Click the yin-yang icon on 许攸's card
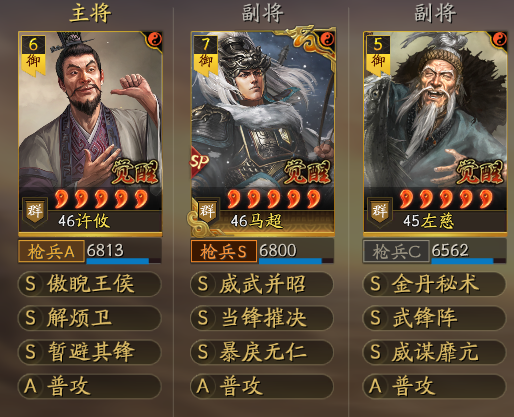Viewport: 514px width, 417px height. pos(155,40)
